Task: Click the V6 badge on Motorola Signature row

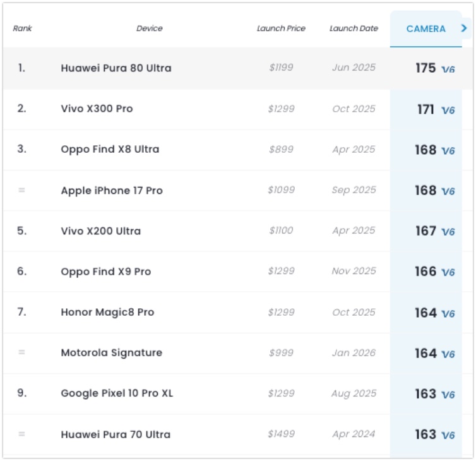Action: click(x=448, y=354)
